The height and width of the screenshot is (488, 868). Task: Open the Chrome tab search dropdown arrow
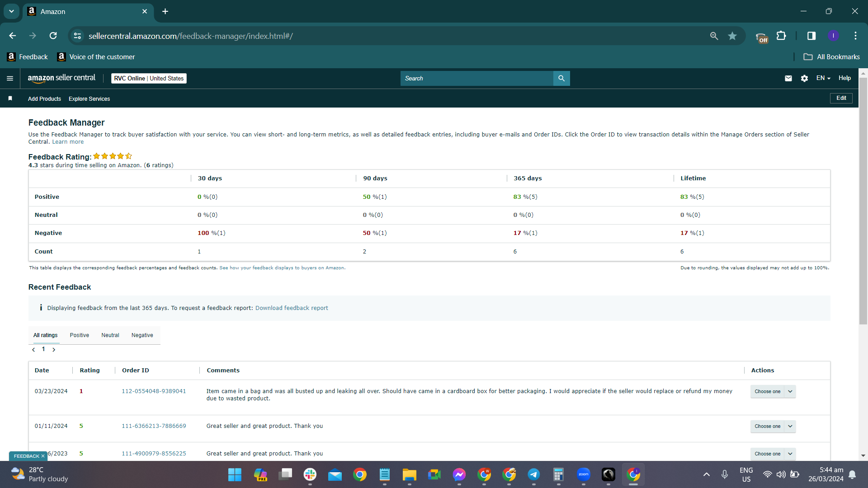tap(11, 11)
